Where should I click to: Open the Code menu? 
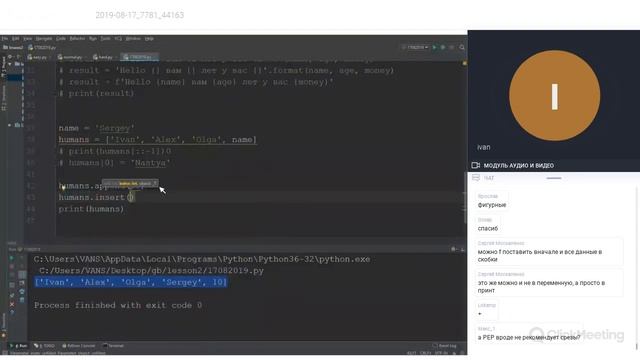point(61,39)
